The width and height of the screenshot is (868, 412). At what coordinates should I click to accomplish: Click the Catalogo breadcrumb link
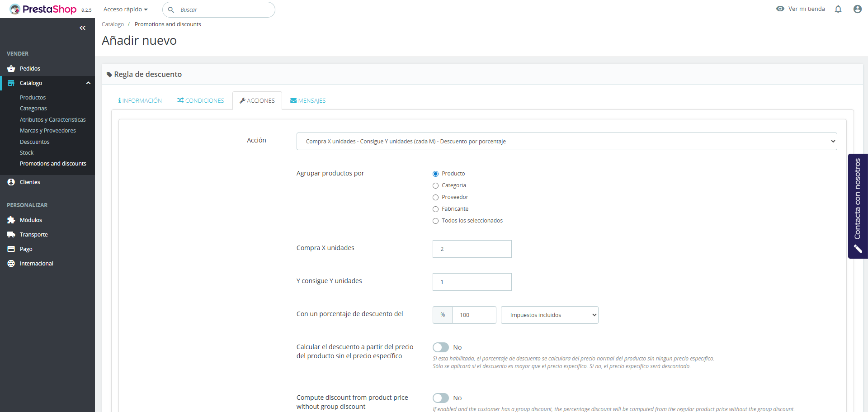[x=113, y=24]
